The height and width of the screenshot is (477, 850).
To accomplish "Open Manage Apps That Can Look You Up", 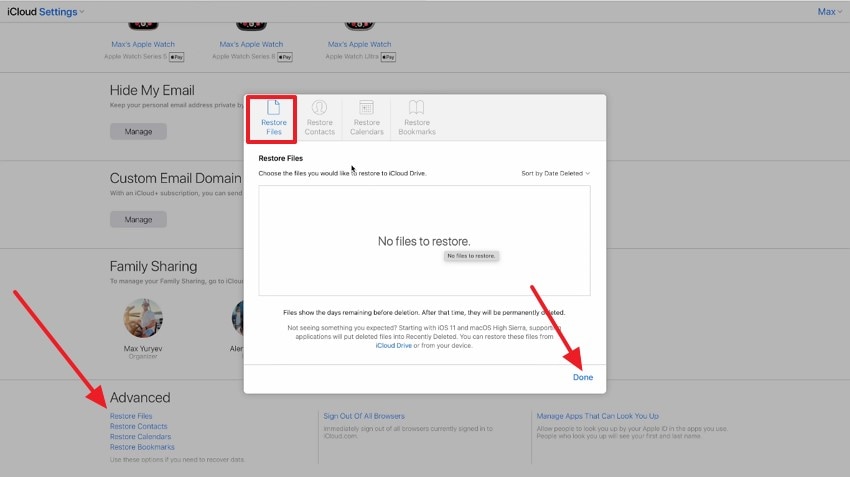I will click(x=597, y=416).
